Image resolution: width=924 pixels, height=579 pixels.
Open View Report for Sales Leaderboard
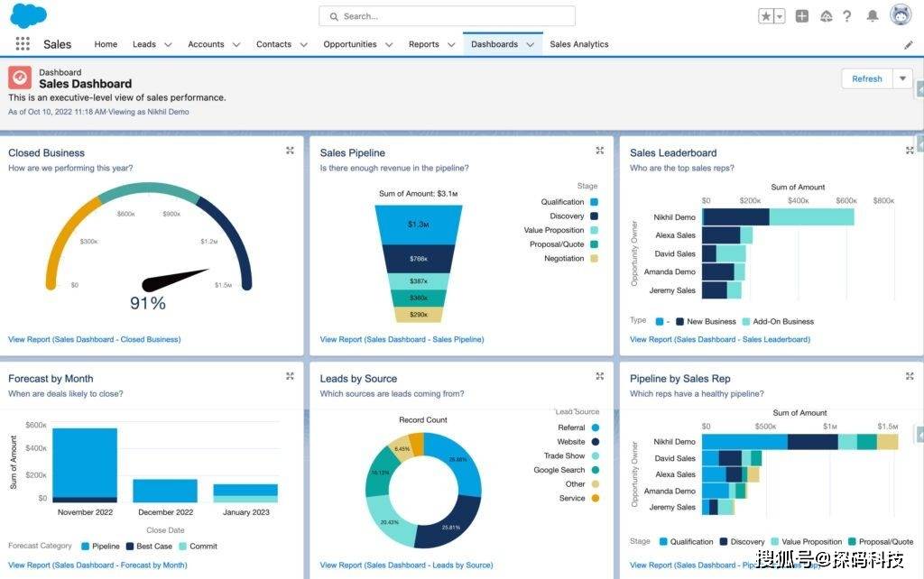point(720,339)
